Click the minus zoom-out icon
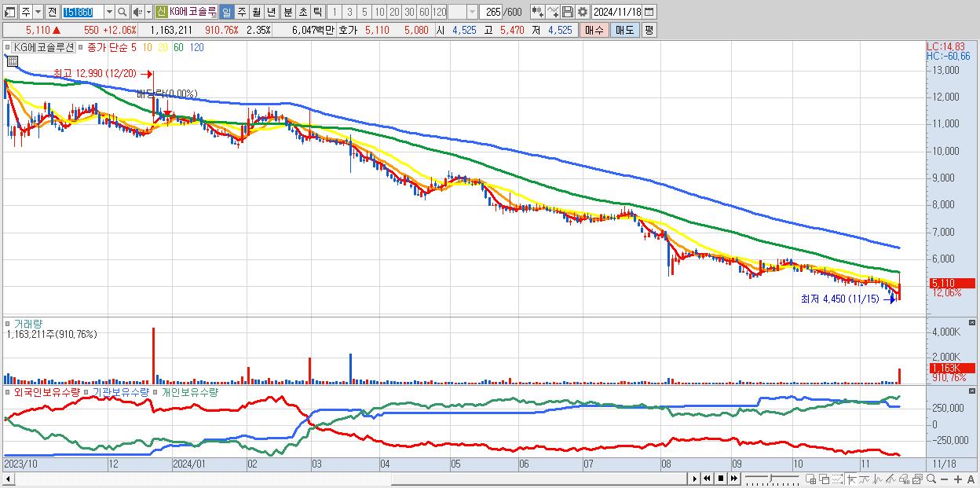This screenshot has height=488, width=980. pyautogui.click(x=944, y=479)
